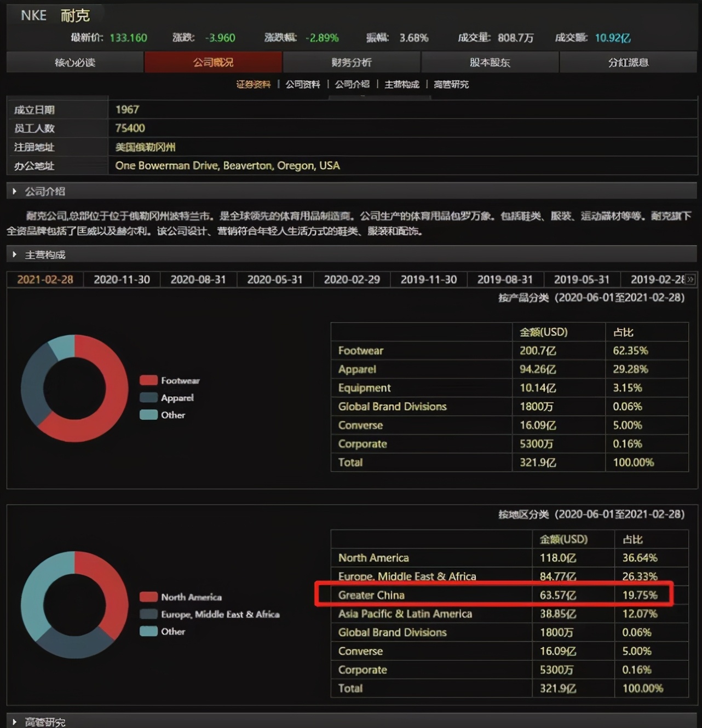
Task: Click the Apparel row label in product table
Action: click(x=357, y=369)
